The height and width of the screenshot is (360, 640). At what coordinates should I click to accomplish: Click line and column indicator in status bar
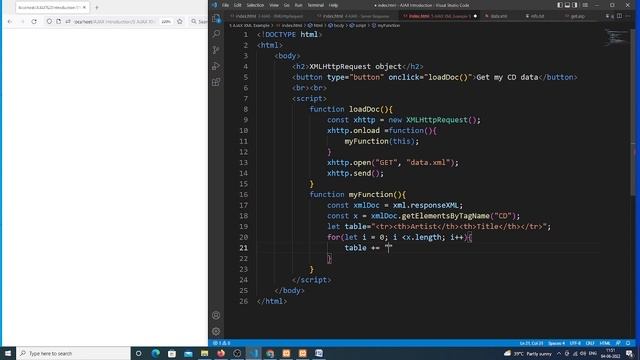click(531, 343)
